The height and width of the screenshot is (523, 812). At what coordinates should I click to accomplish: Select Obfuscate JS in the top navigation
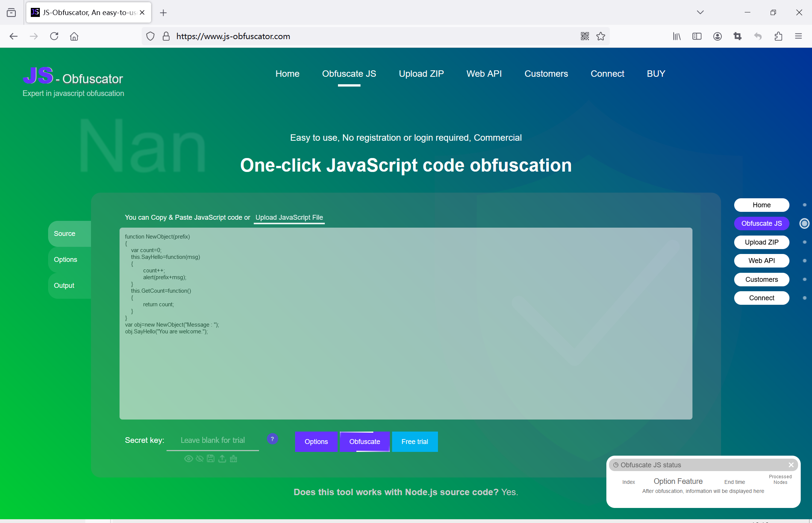(x=349, y=74)
